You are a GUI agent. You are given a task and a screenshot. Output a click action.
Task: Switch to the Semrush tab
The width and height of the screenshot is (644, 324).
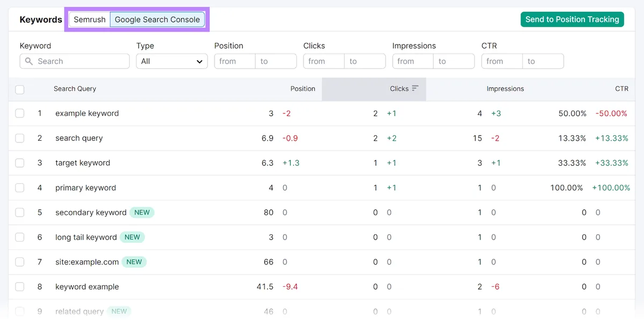[x=90, y=19]
